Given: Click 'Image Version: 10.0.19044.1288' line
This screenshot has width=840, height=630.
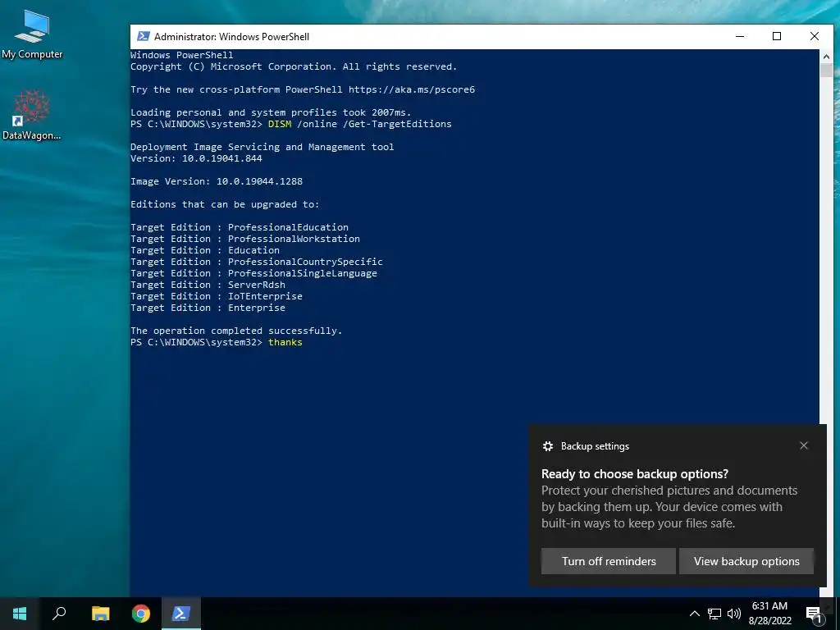Looking at the screenshot, I should [217, 181].
